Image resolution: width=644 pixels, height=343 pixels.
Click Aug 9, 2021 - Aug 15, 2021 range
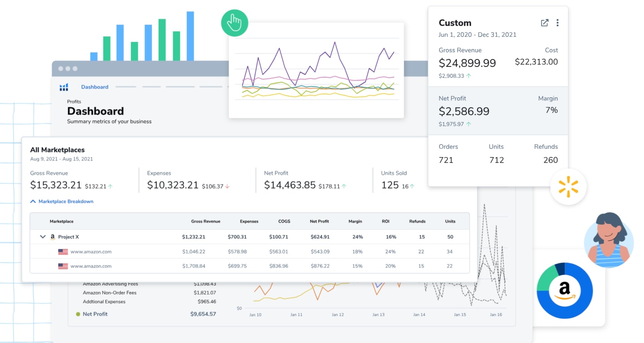61,159
